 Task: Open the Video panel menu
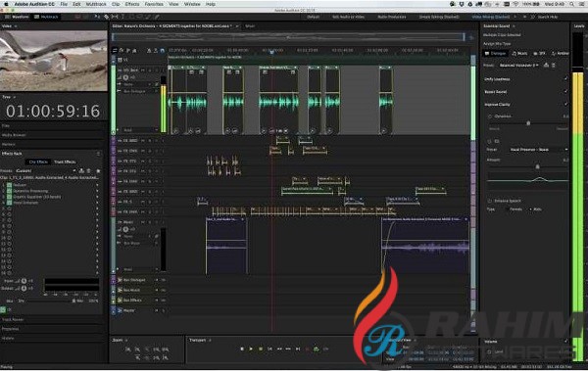15,26
